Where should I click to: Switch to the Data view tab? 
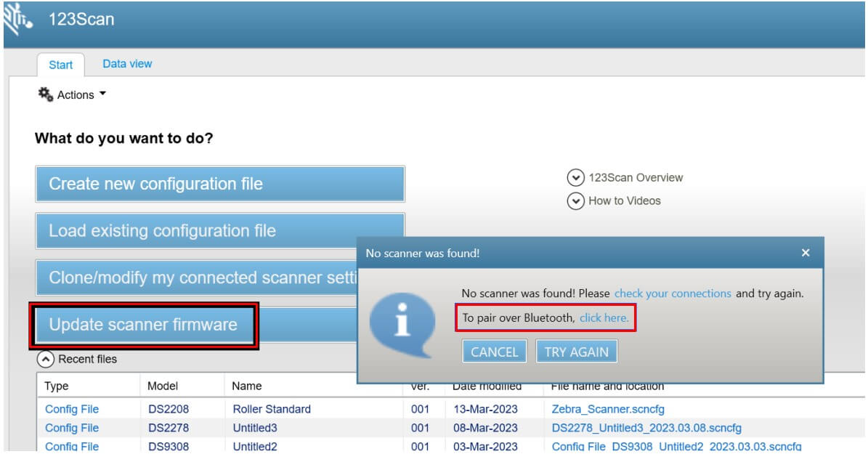[x=127, y=64]
